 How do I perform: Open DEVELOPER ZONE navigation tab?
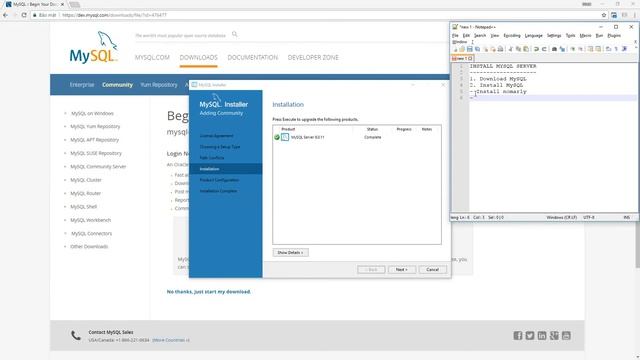[x=313, y=58]
